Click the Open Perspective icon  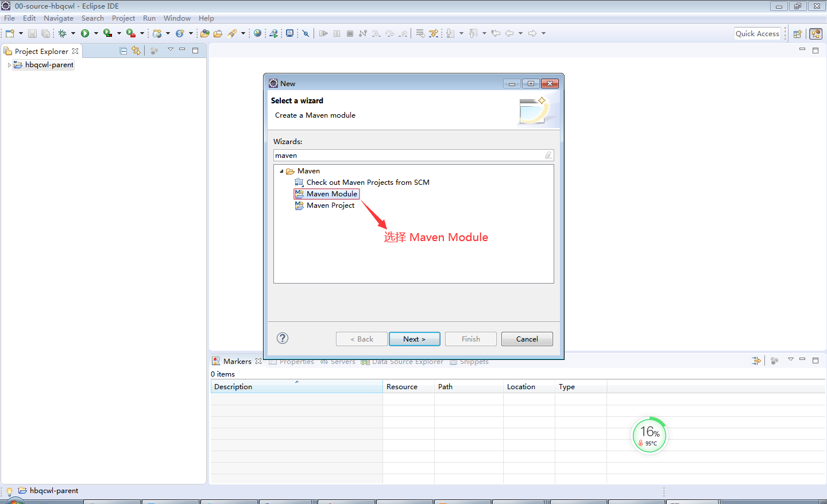[x=798, y=34]
